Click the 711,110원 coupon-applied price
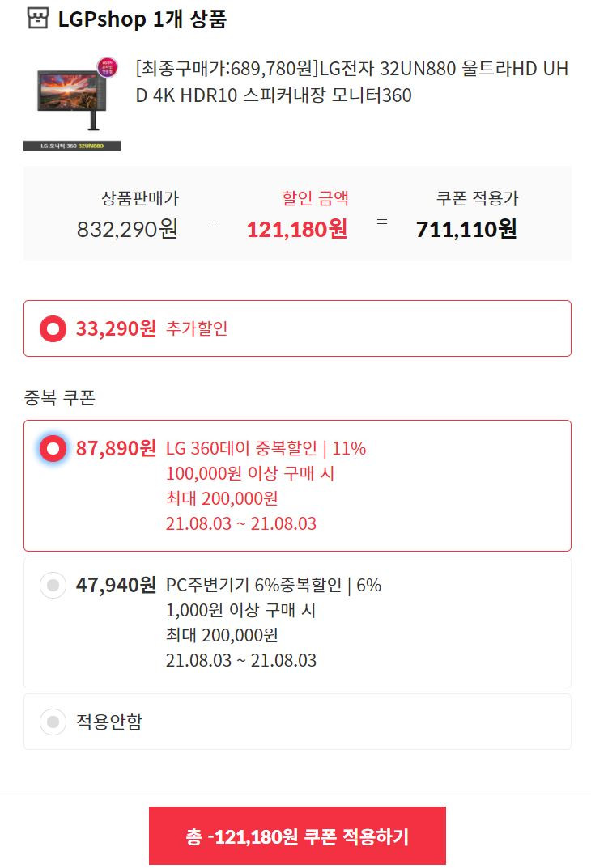Viewport: 591px width, 868px height. [x=466, y=229]
